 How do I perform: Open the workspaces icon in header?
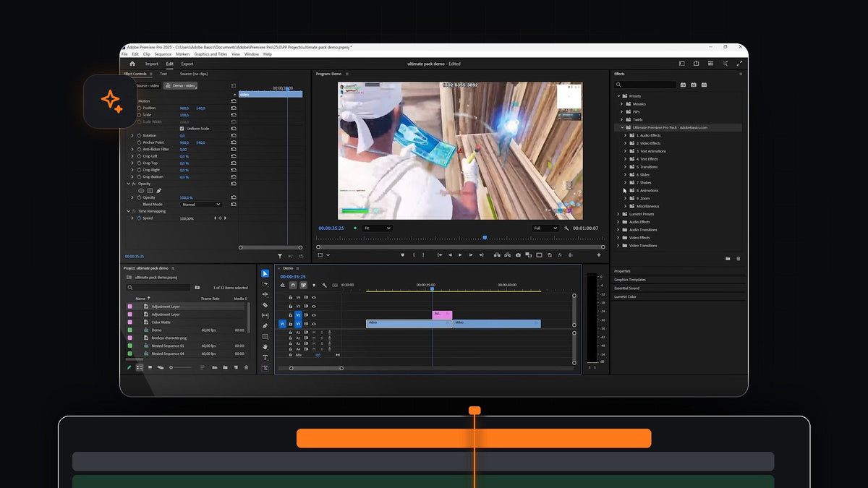click(682, 64)
